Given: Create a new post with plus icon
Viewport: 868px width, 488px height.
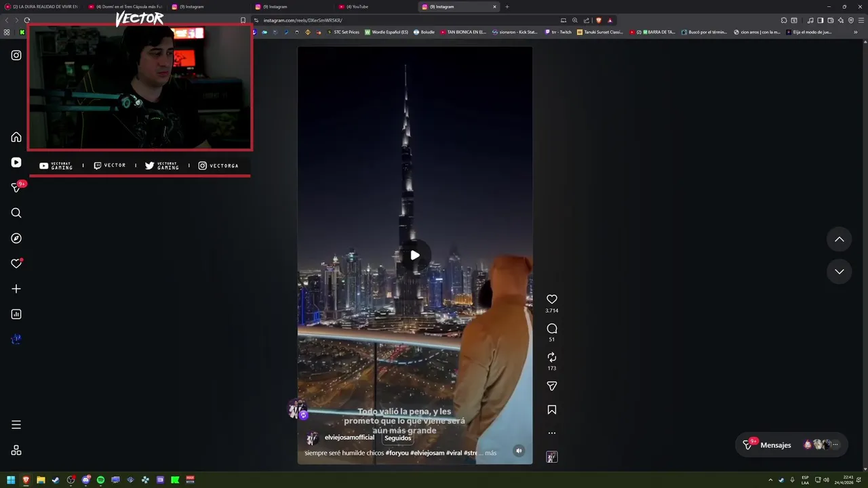Looking at the screenshot, I should [x=16, y=289].
